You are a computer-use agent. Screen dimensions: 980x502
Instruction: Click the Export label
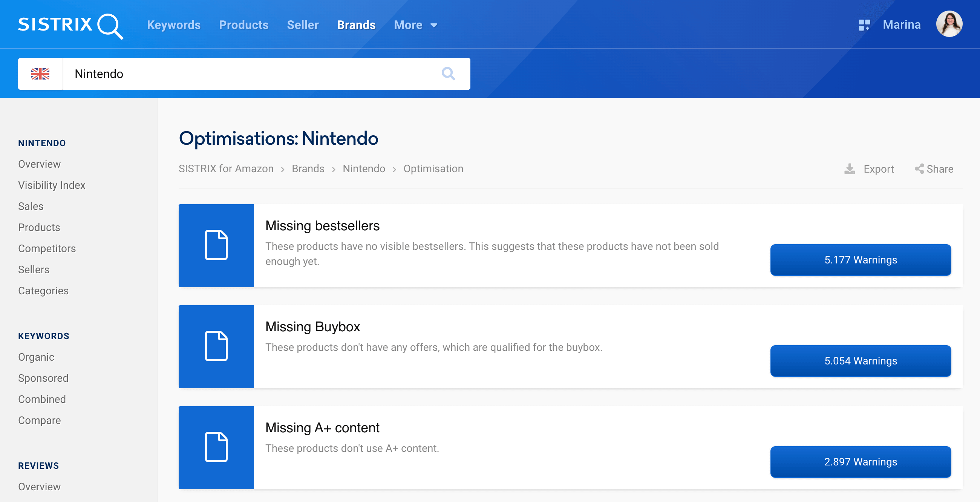(879, 169)
